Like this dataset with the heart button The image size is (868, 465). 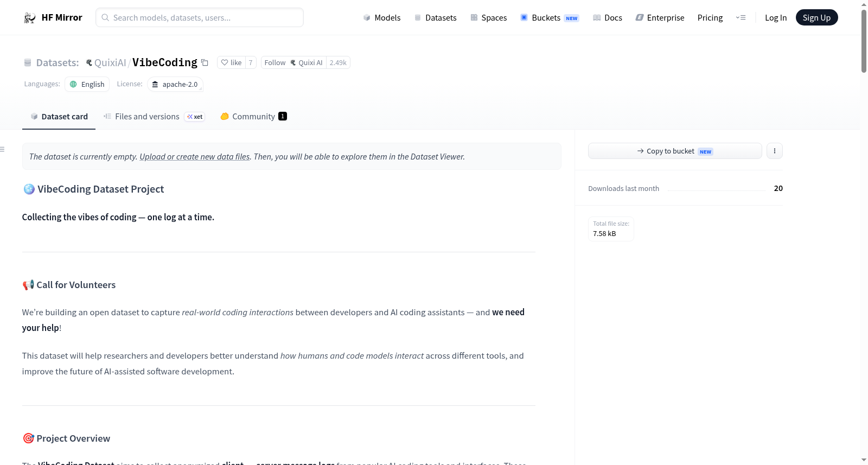point(232,62)
